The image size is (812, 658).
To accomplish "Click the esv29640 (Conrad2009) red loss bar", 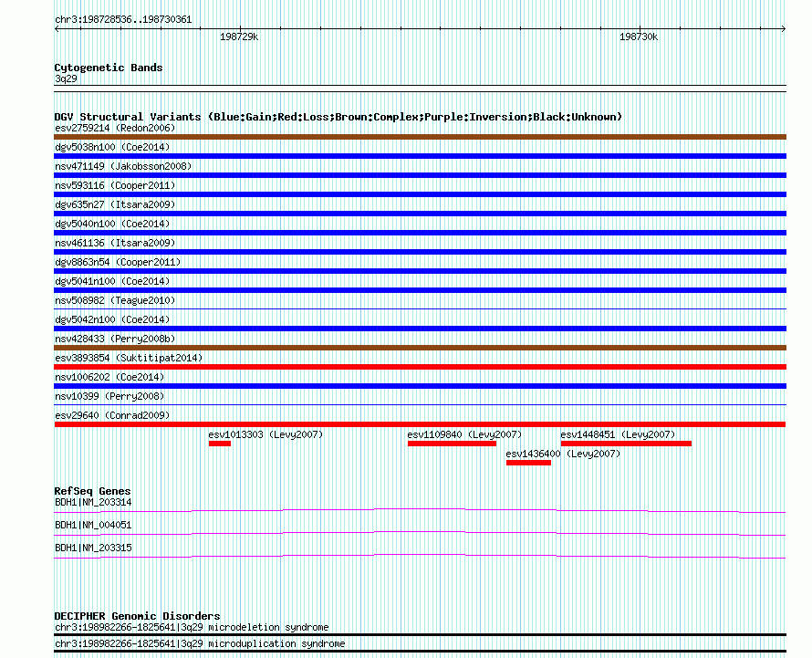I will (x=420, y=424).
